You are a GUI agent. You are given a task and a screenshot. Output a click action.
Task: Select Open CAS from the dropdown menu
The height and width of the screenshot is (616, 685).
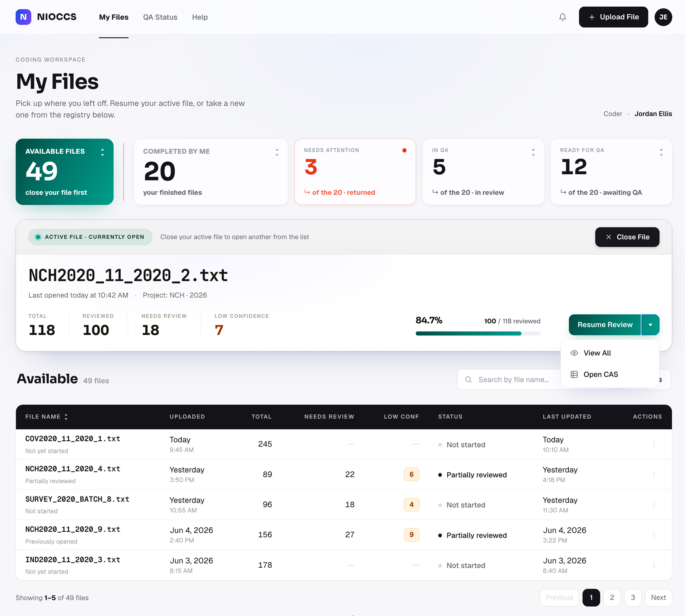click(610, 374)
